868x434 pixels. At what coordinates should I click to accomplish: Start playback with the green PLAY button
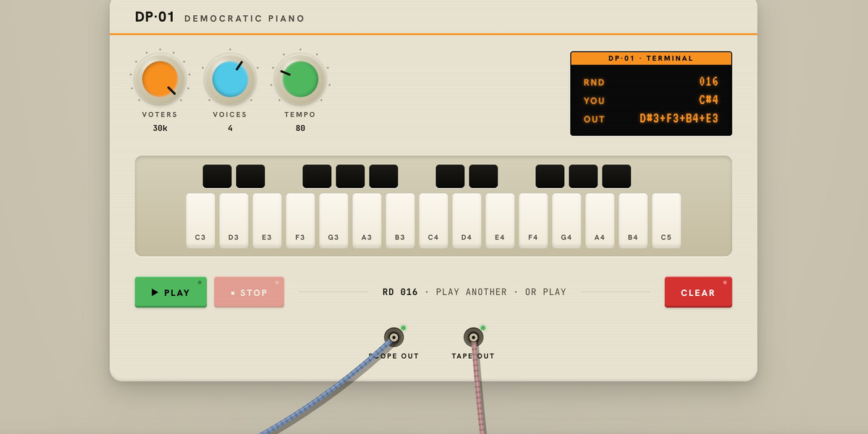[171, 292]
